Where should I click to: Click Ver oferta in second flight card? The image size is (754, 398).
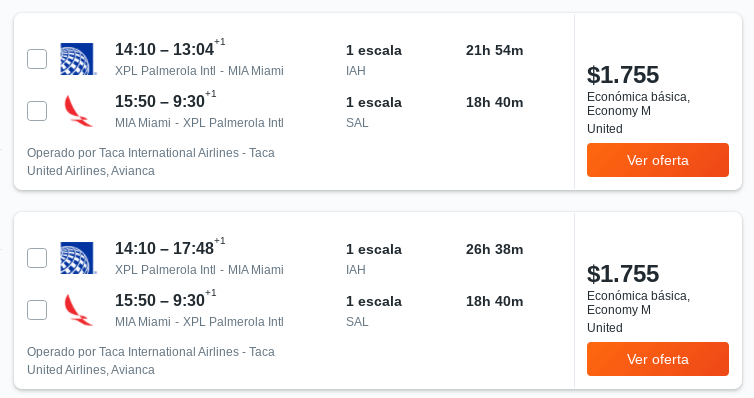658,359
